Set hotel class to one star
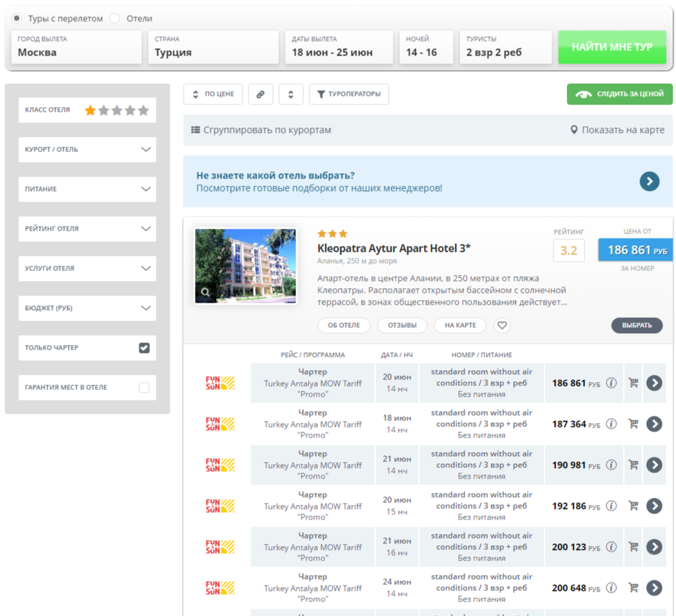The width and height of the screenshot is (676, 616). pos(90,110)
